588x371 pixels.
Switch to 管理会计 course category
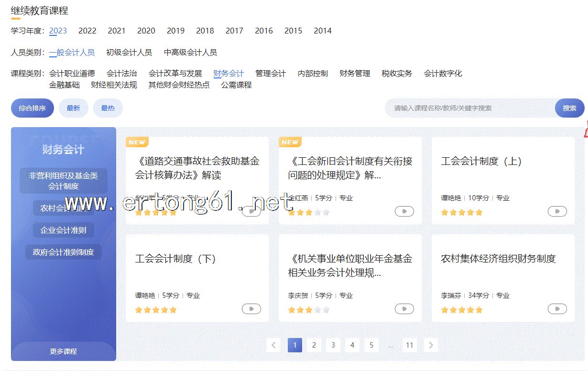click(271, 74)
